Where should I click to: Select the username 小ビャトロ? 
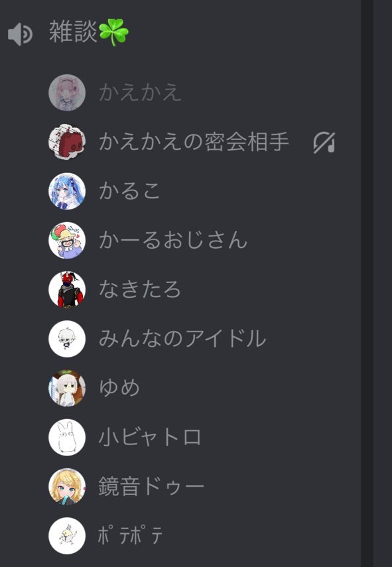tap(150, 437)
